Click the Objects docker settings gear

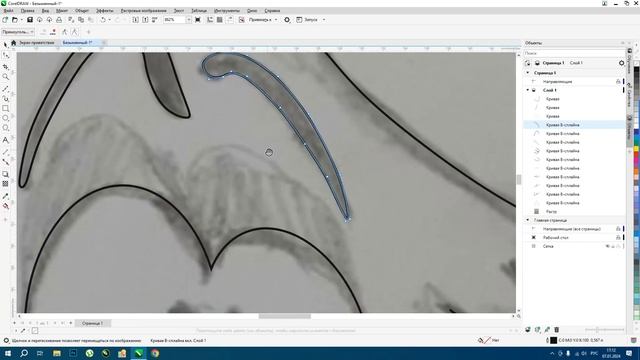pos(621,63)
